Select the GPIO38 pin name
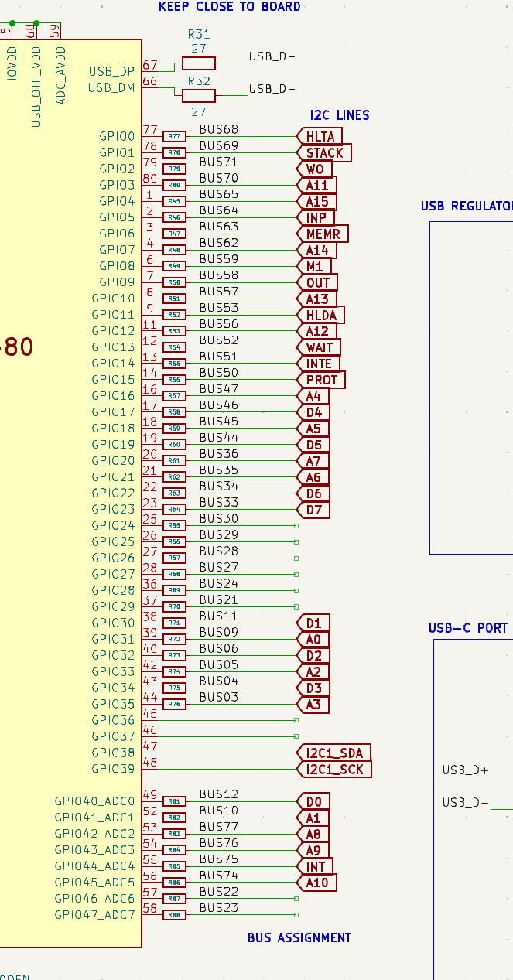 (113, 753)
